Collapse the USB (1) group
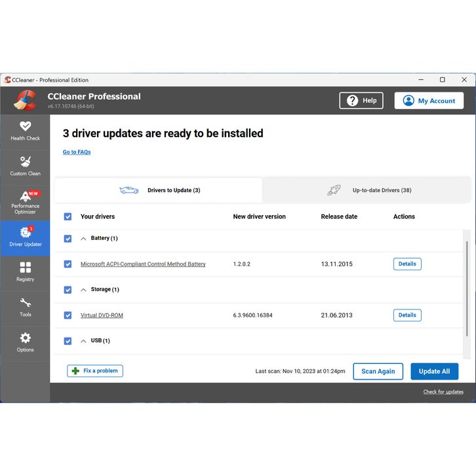476x476 pixels. [83, 341]
